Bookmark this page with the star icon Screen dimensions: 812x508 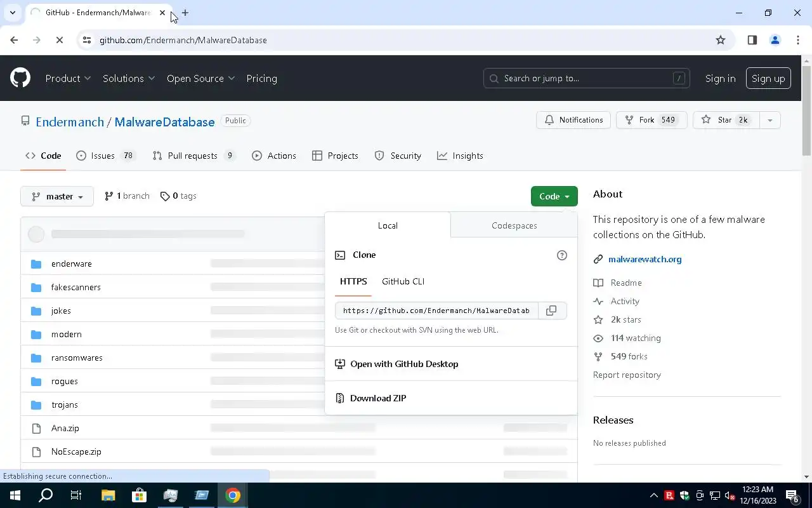(x=721, y=40)
